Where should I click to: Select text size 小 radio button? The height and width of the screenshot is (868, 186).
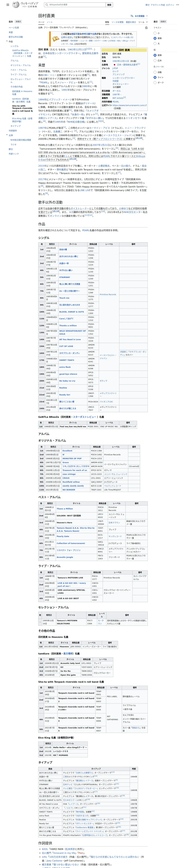click(x=155, y=33)
